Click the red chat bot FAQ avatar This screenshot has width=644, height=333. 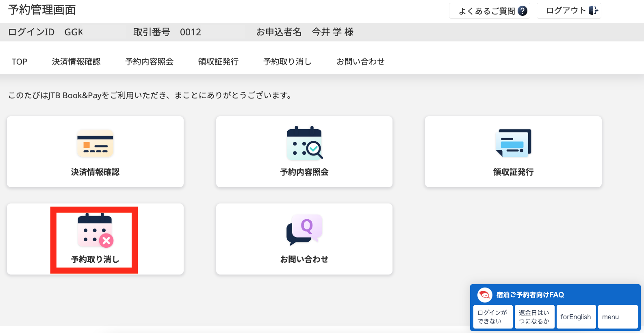pyautogui.click(x=485, y=295)
